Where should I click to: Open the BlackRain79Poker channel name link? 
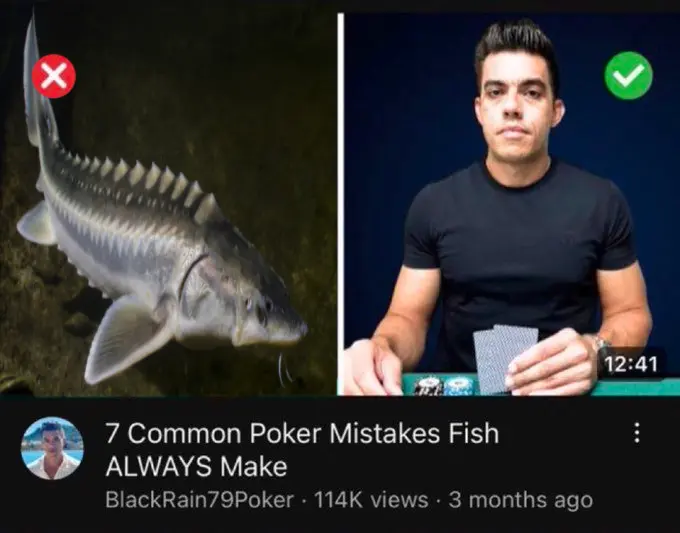click(x=199, y=500)
